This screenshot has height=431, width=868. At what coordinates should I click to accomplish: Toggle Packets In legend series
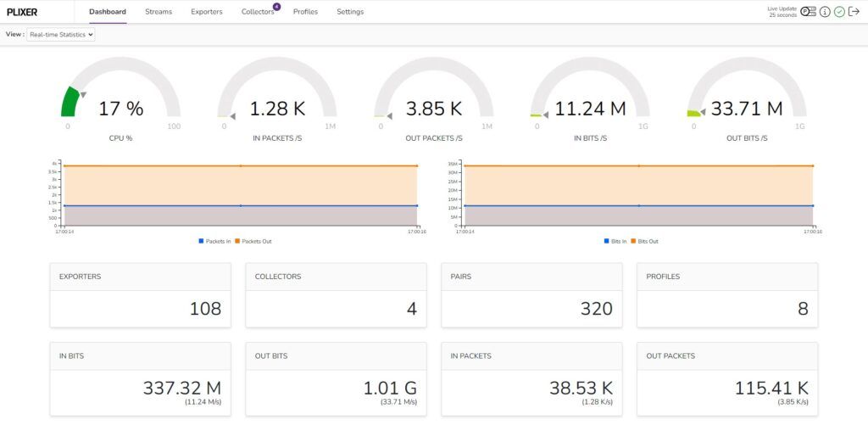click(214, 241)
